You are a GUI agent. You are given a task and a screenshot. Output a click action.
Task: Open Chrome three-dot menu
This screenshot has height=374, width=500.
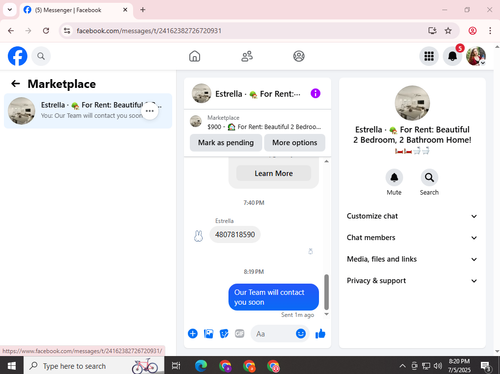pos(490,31)
